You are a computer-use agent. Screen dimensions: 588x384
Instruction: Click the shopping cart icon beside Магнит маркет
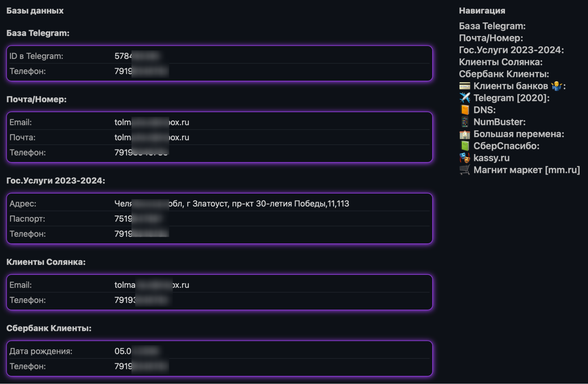tap(465, 170)
